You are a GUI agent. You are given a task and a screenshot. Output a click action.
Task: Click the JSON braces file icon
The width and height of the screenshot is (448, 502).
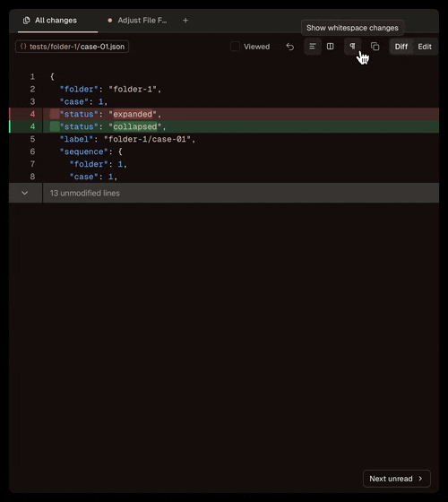coord(23,47)
